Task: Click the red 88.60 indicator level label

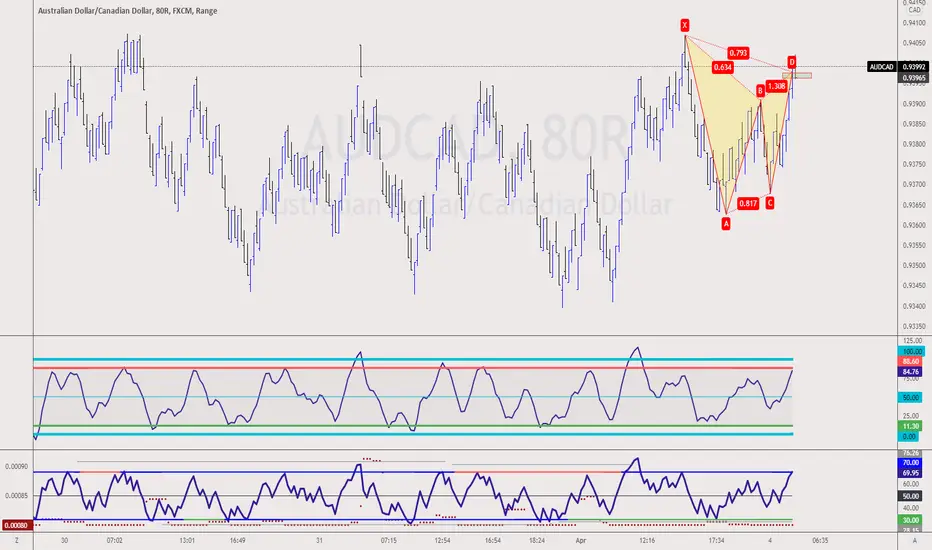Action: (x=912, y=362)
